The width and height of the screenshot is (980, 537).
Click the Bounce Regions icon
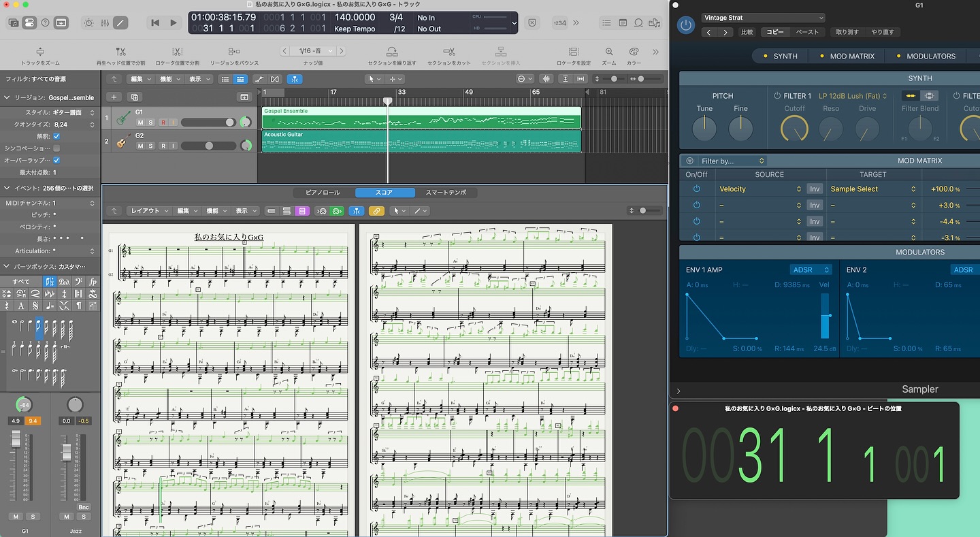pos(233,52)
